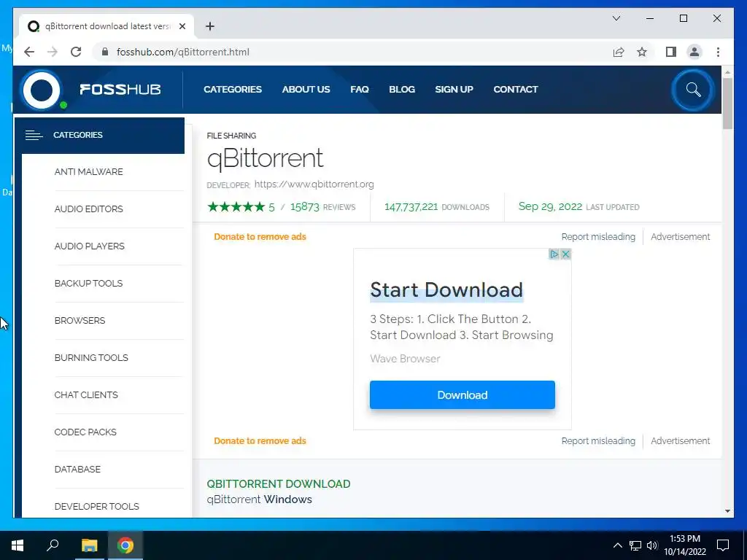Open BACKUP TOOLS category

point(88,284)
